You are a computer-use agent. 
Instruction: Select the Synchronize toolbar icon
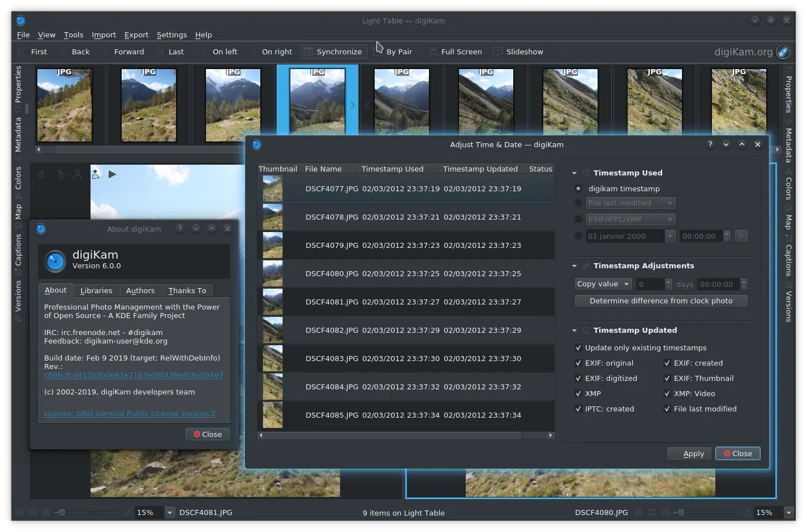[308, 52]
